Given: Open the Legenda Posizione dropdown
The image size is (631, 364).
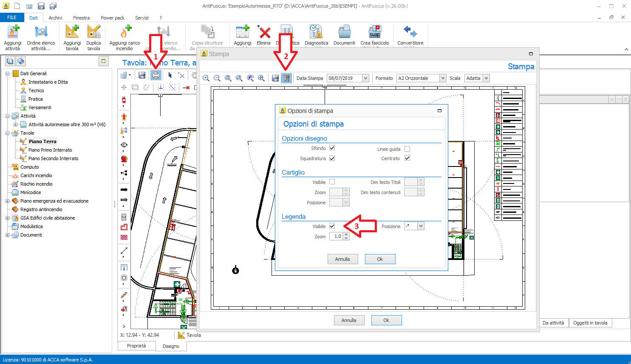Looking at the screenshot, I should coord(421,226).
